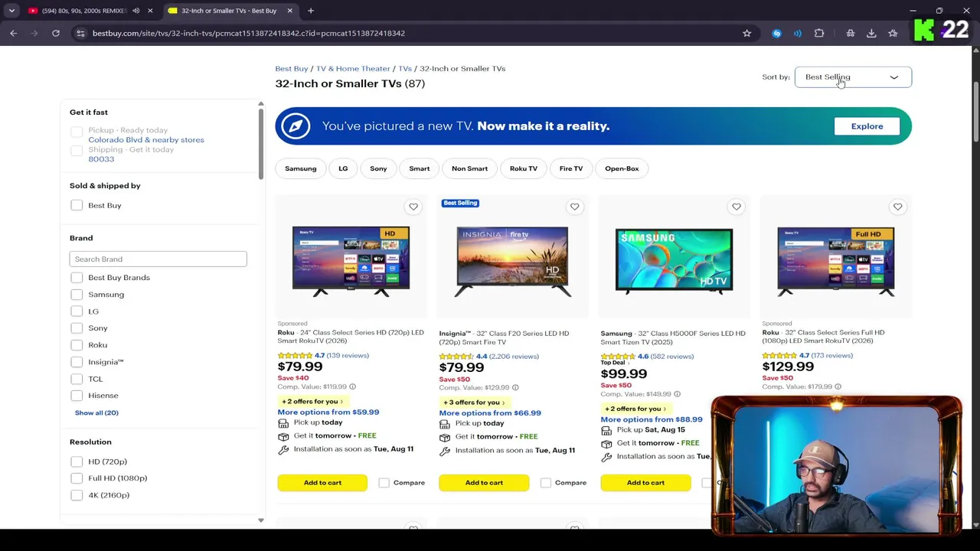The width and height of the screenshot is (980, 551).
Task: Click the browser address bar URL
Action: tap(249, 33)
